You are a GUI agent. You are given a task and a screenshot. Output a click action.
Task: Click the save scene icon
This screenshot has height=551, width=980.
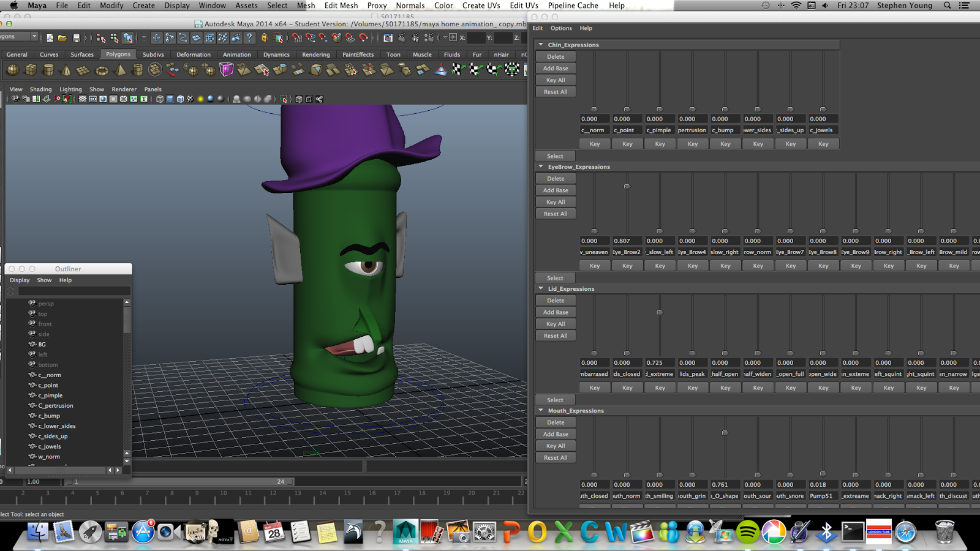tap(76, 38)
